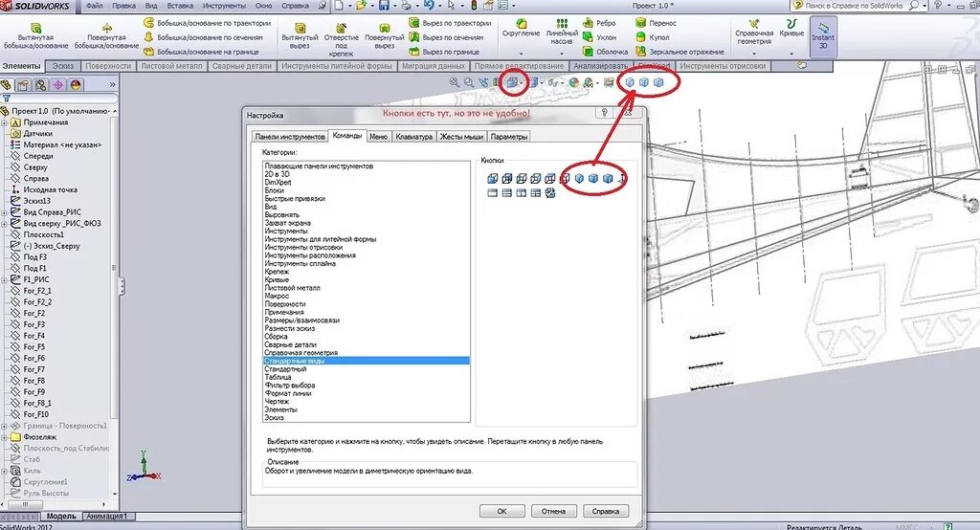Open the Жесты мыши dialog tab

461,136
